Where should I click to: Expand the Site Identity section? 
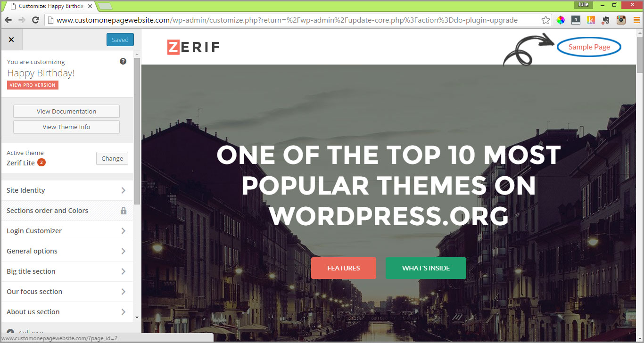pyautogui.click(x=67, y=190)
